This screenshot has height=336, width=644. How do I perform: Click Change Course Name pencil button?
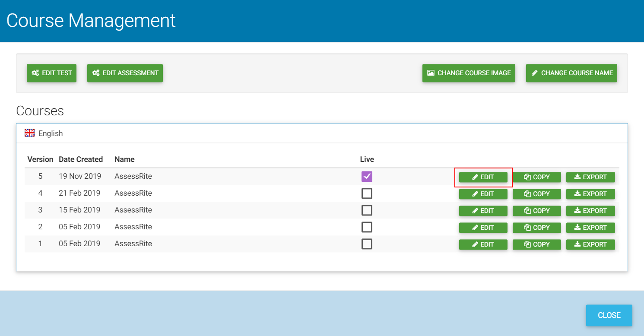pos(571,73)
